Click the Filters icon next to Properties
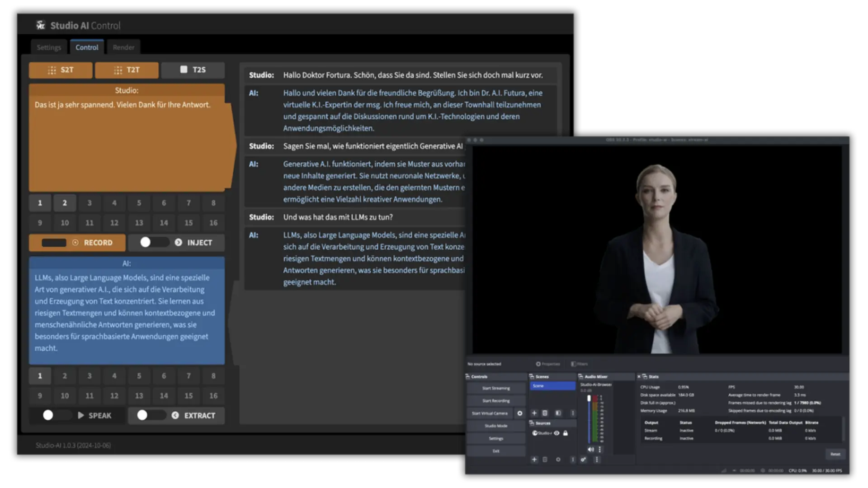Screen dimensions: 868x488 (573, 364)
